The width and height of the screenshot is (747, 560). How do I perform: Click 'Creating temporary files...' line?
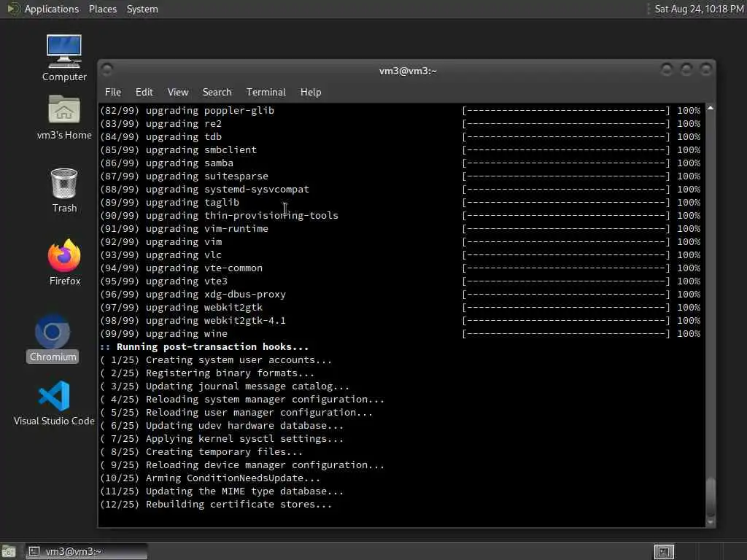point(201,452)
